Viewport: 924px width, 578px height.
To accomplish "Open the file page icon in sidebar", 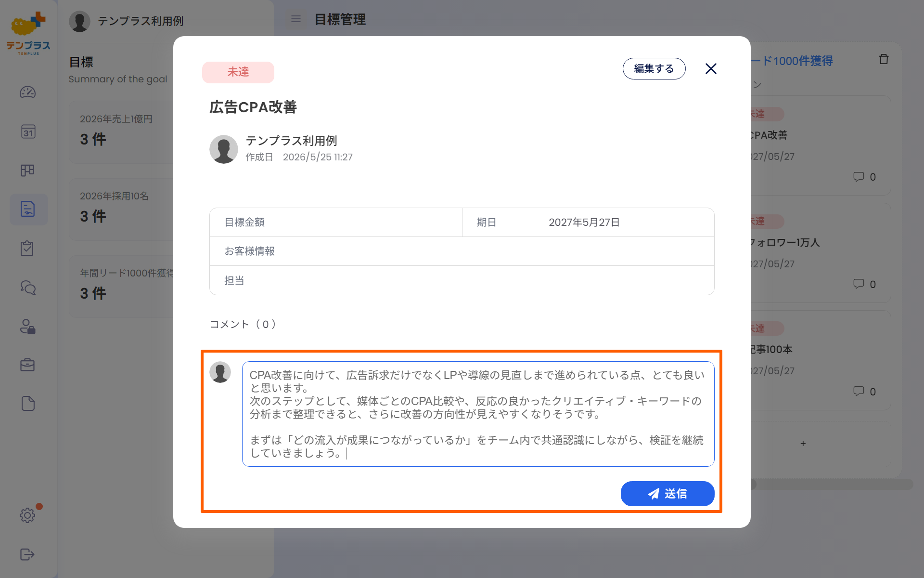I will click(x=28, y=404).
